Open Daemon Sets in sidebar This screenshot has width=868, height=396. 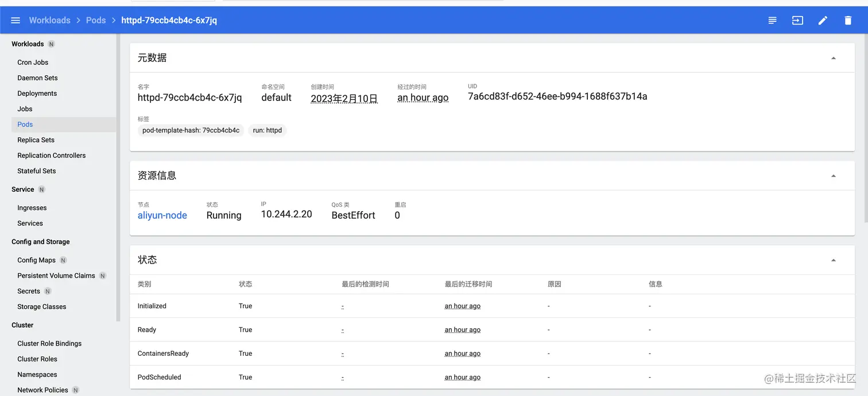[37, 78]
